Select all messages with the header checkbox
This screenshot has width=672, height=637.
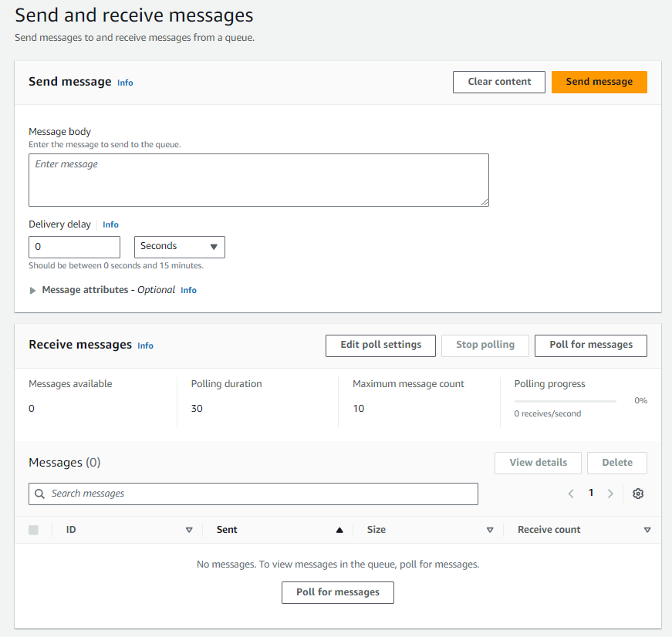coord(32,530)
